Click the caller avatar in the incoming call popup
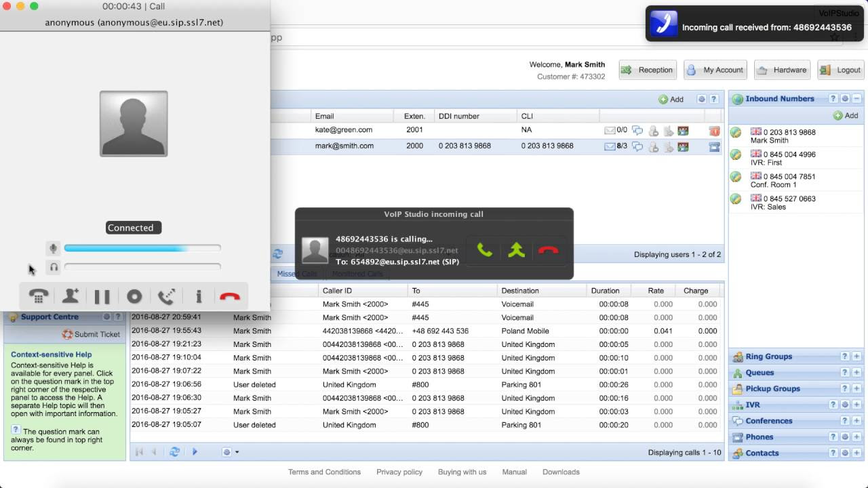The image size is (868, 488). click(315, 250)
